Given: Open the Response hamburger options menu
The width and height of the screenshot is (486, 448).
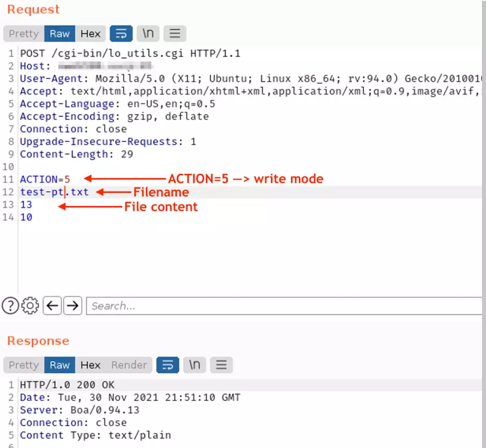Looking at the screenshot, I should 222,365.
